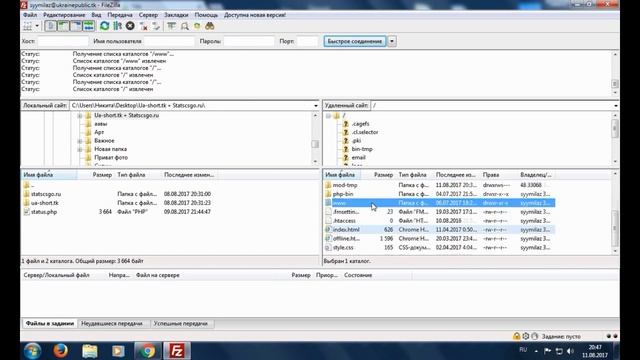Open the Доступна новая версия! menu

tap(255, 15)
